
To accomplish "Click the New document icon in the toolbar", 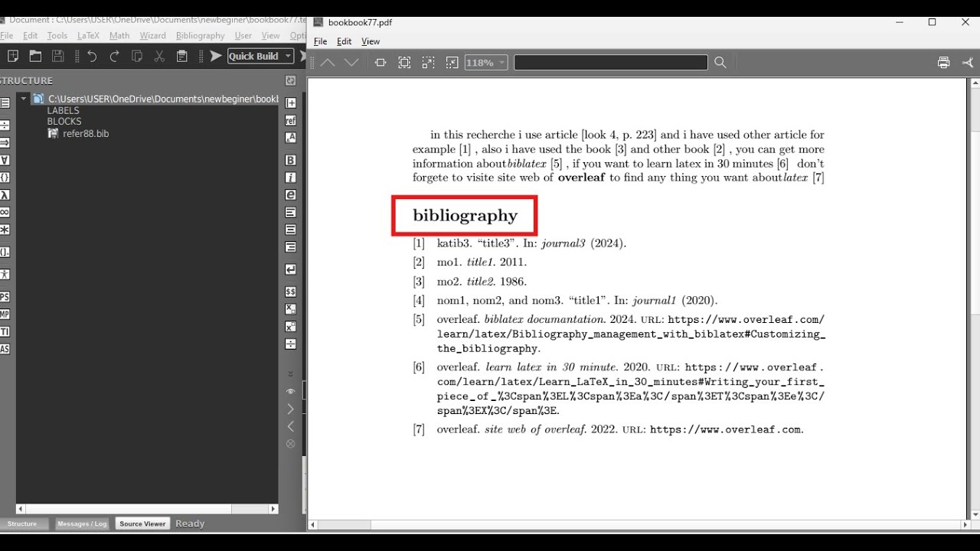I will coord(13,56).
